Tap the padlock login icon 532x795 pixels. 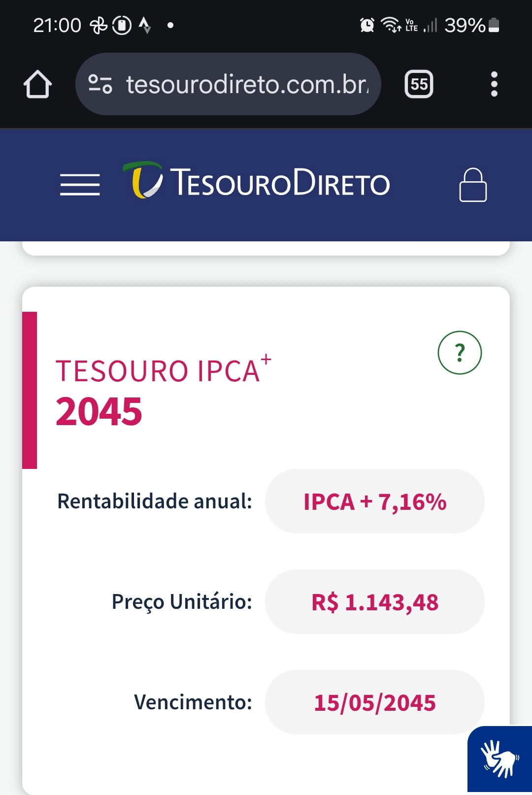click(473, 185)
